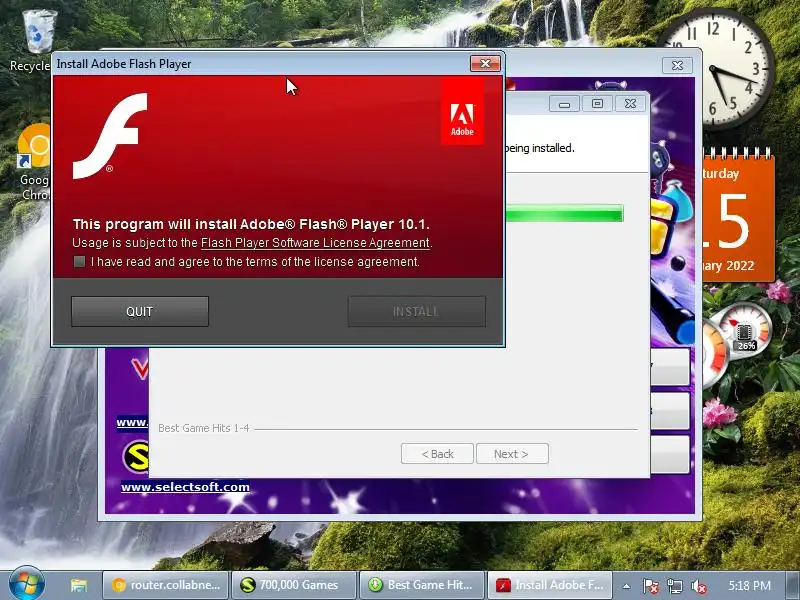The width and height of the screenshot is (800, 600).
Task: Switch to router.collabne... taskbar item
Action: [x=165, y=585]
